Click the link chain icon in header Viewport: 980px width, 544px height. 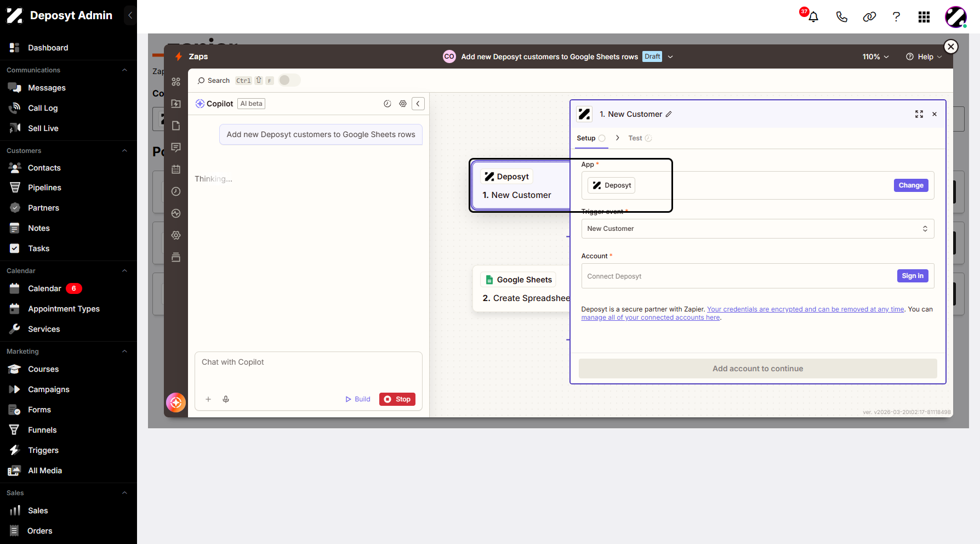tap(869, 17)
